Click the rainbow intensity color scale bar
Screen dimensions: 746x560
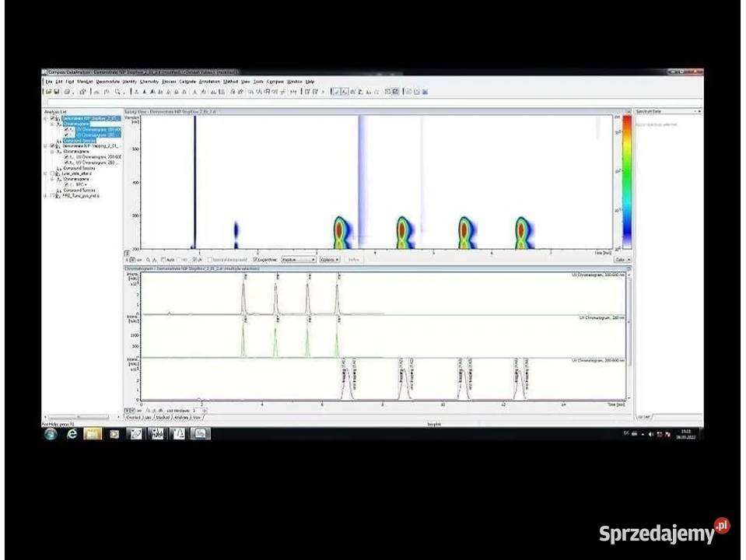(626, 180)
